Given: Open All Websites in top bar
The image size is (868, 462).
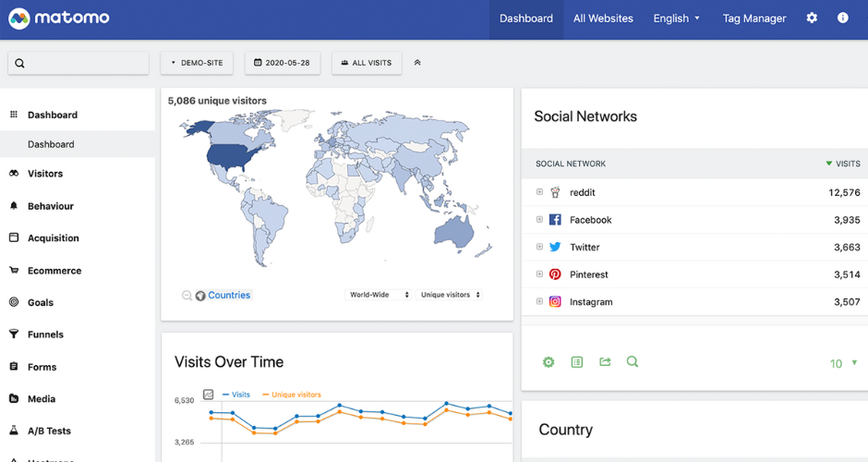Looking at the screenshot, I should pyautogui.click(x=603, y=18).
